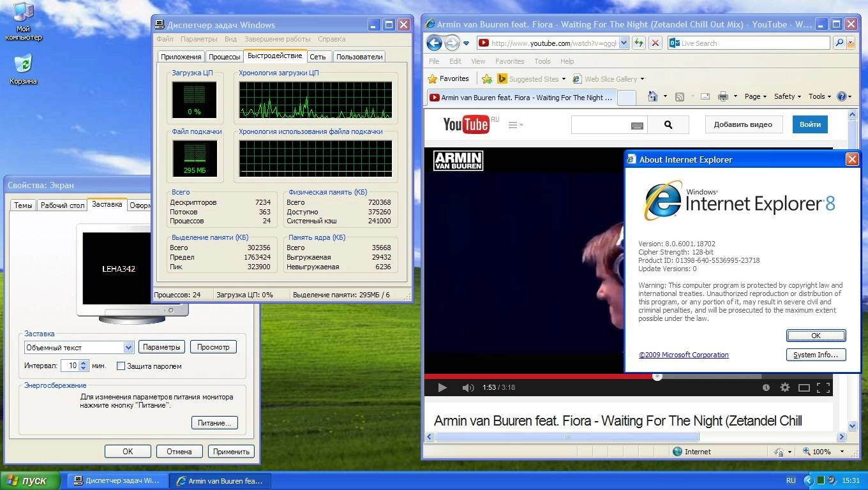Expand the Web Slice Gallery dropdown

point(642,79)
